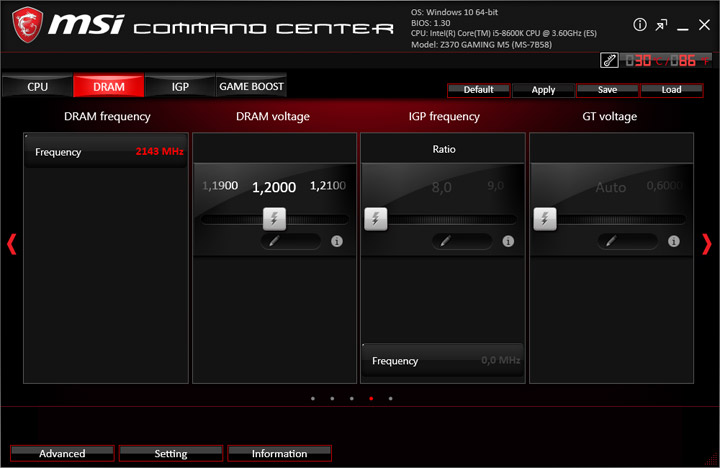Screen dimensions: 720x468
Task: Click the fifth page indicator dot
Action: [390, 398]
